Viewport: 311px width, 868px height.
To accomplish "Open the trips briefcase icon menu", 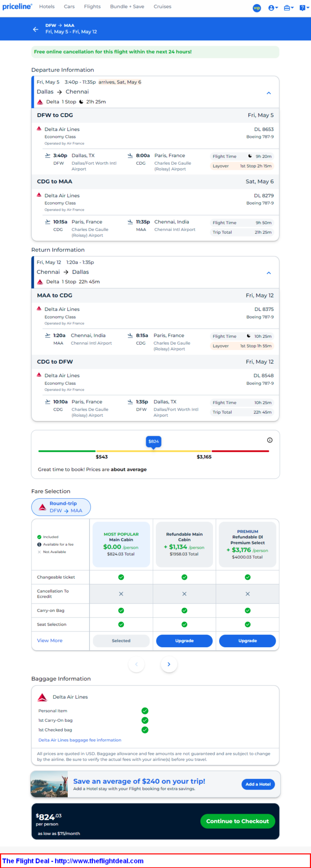I will tap(289, 8).
